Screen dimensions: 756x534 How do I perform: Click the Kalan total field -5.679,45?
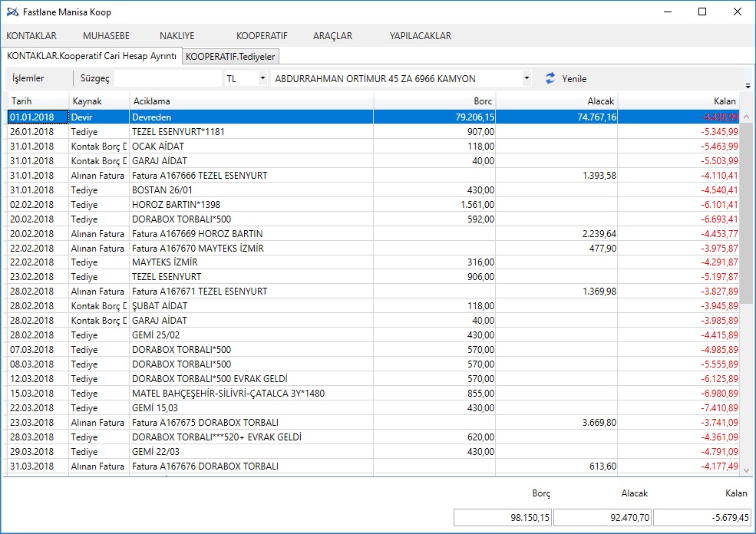(702, 518)
